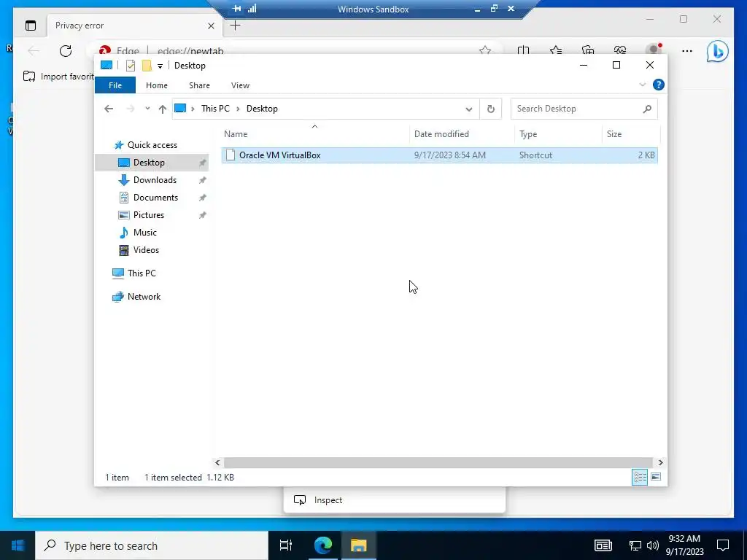Open the Bing chat sidebar icon
This screenshot has width=747, height=560.
(717, 51)
